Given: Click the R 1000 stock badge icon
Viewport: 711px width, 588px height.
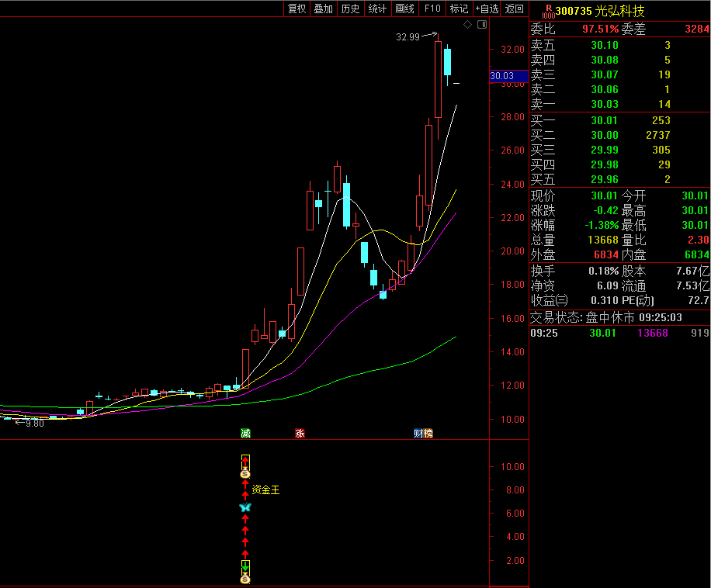Looking at the screenshot, I should pyautogui.click(x=548, y=12).
